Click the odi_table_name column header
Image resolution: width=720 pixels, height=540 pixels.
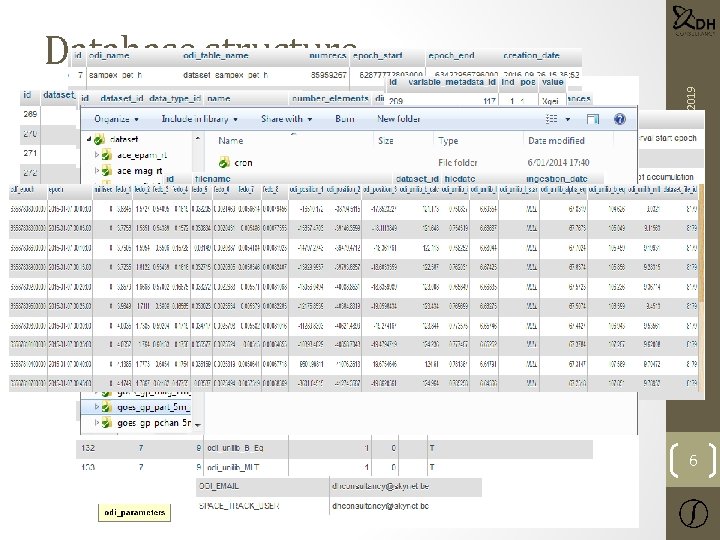click(216, 56)
